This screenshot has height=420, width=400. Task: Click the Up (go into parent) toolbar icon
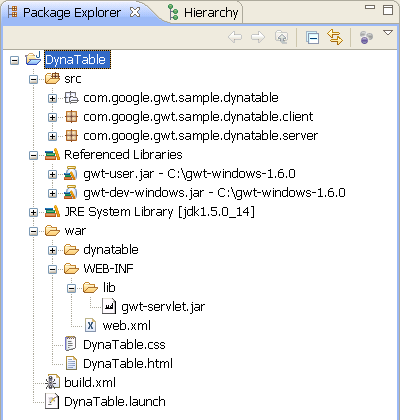(x=281, y=37)
